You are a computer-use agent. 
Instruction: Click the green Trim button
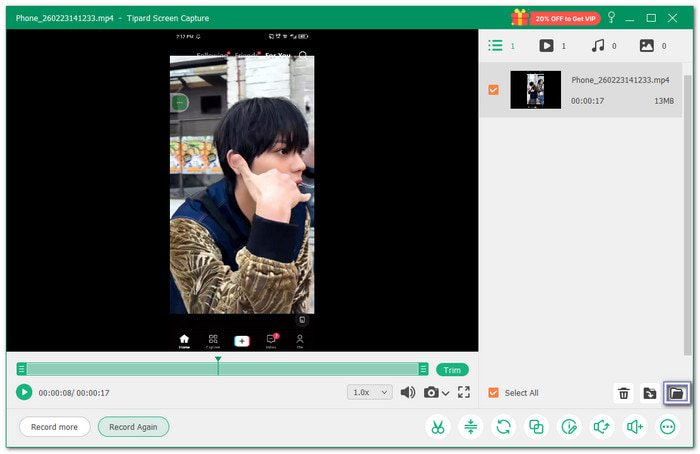(x=452, y=370)
